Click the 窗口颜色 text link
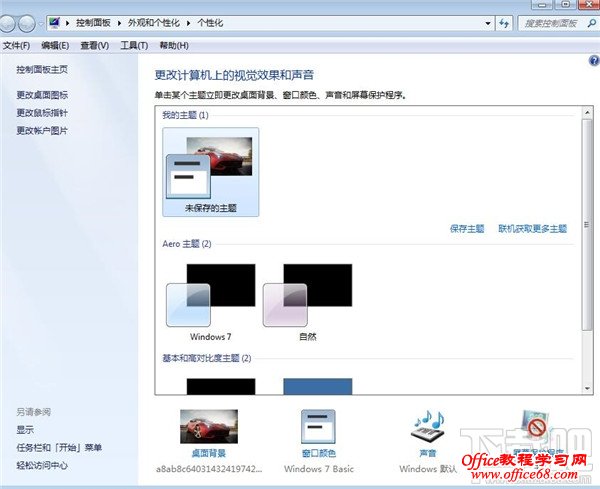The image size is (600, 489). pyautogui.click(x=319, y=453)
